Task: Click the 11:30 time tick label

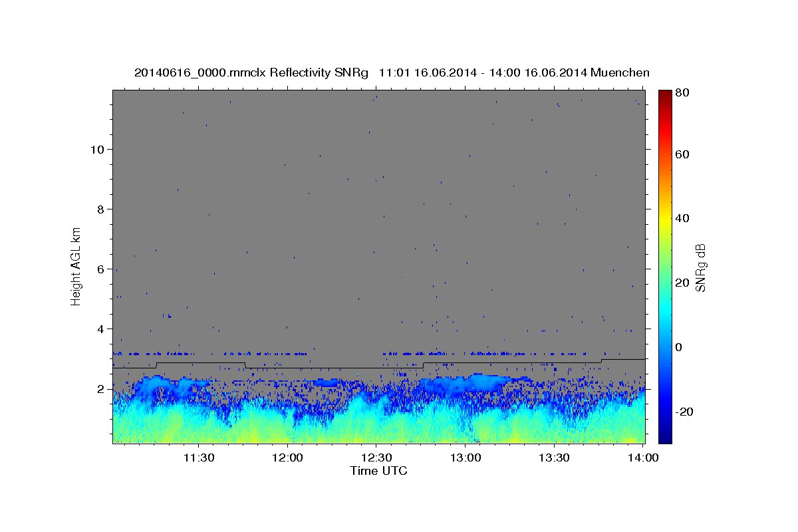Action: point(199,458)
